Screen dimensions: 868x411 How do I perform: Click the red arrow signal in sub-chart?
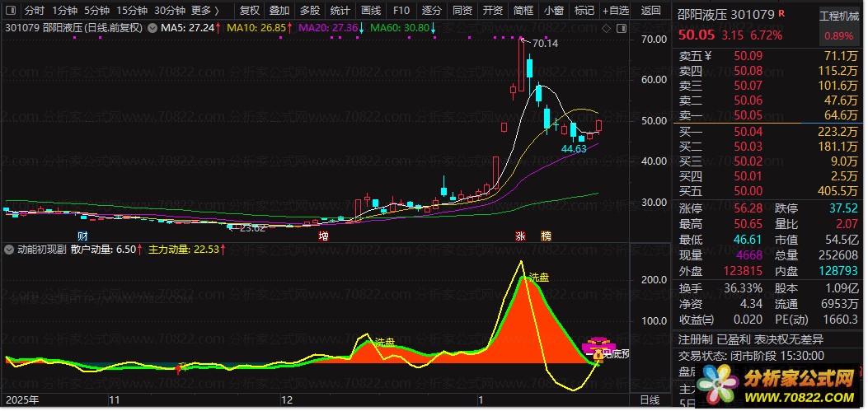[x=178, y=370]
